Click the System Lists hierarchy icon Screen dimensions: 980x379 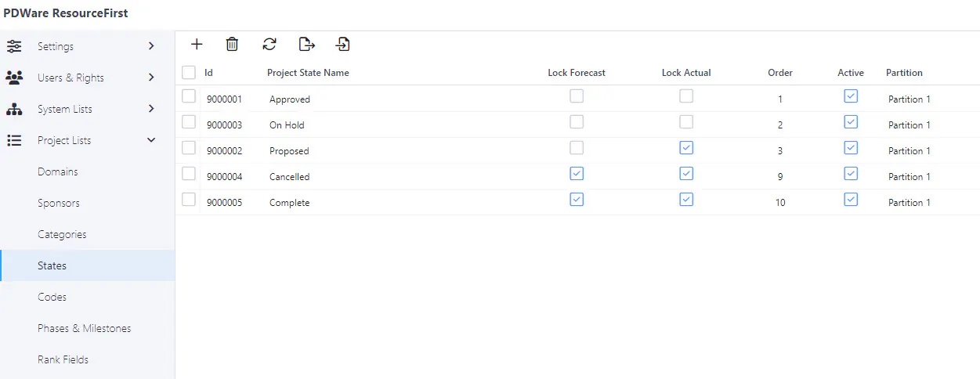click(x=14, y=109)
